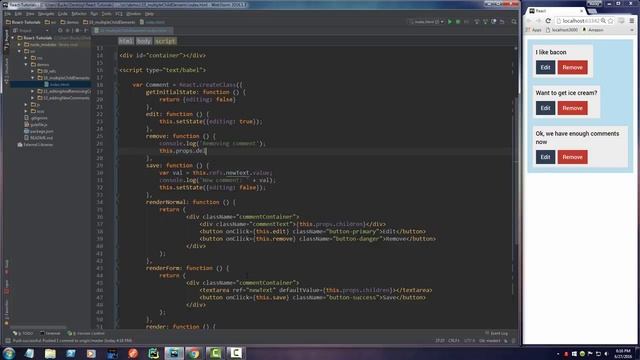Expand the 11_editingAndRemoving folder
The height and width of the screenshot is (360, 640).
click(33, 91)
